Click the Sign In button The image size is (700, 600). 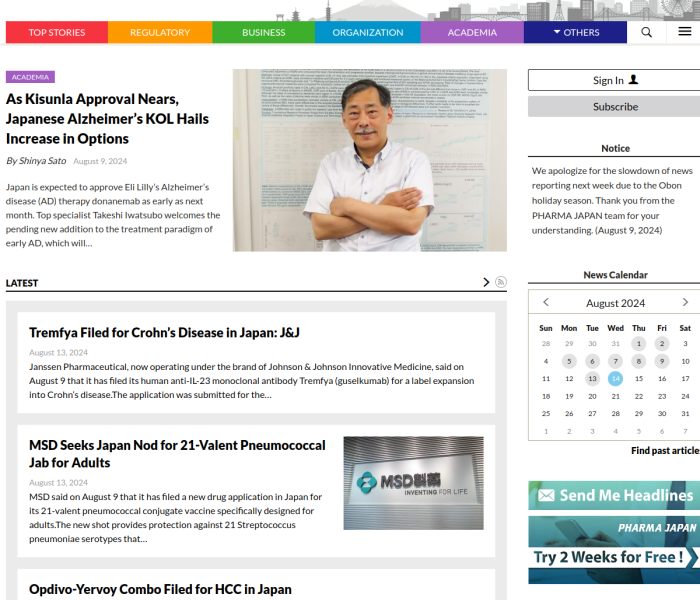(x=614, y=80)
